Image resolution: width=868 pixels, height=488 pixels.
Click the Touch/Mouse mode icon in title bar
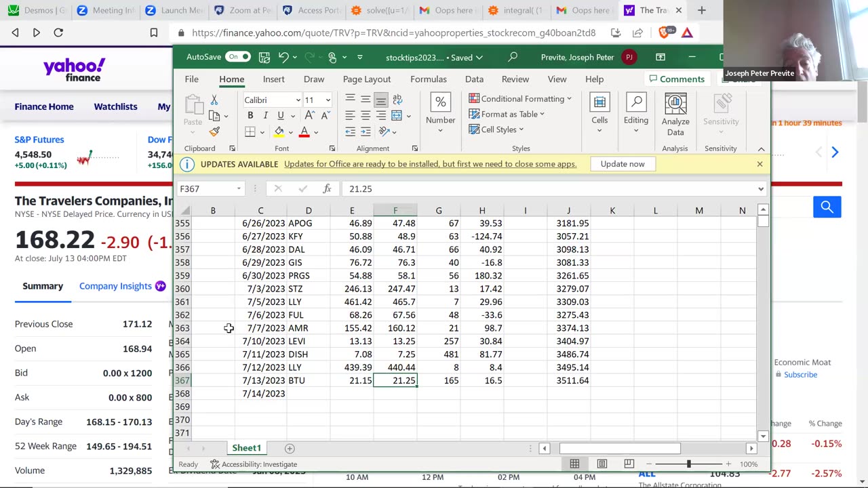click(332, 57)
